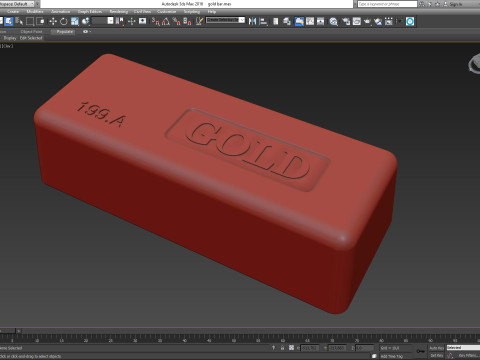Open the Modifiers menu
The height and width of the screenshot is (360, 480).
click(35, 12)
